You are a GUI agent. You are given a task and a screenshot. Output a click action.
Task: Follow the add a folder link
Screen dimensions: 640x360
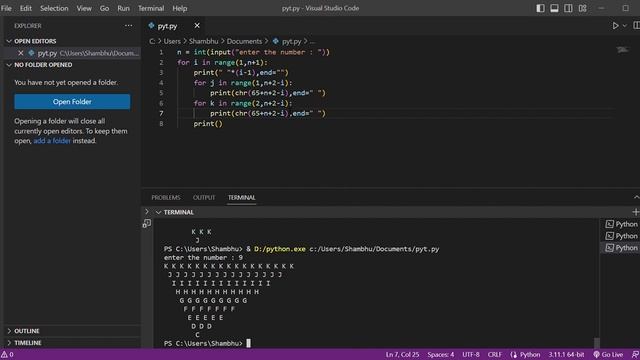(52, 141)
